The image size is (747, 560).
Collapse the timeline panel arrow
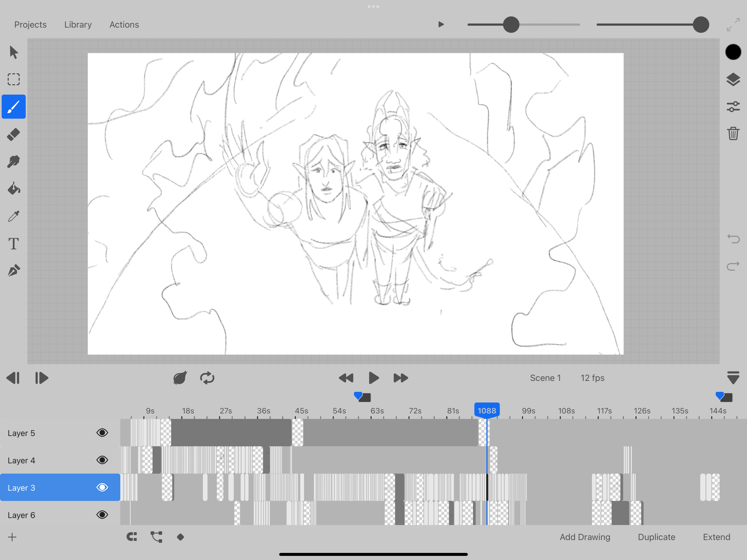(x=733, y=378)
